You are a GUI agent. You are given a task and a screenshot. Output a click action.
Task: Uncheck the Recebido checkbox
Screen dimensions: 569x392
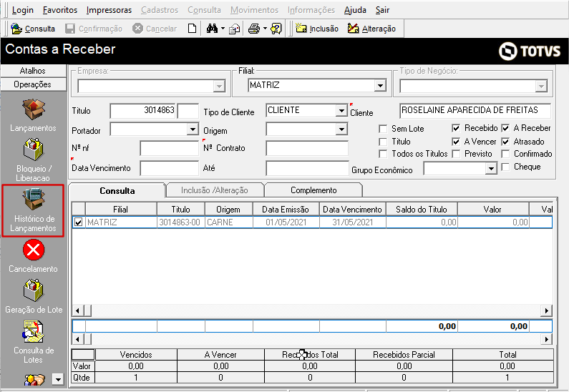456,128
